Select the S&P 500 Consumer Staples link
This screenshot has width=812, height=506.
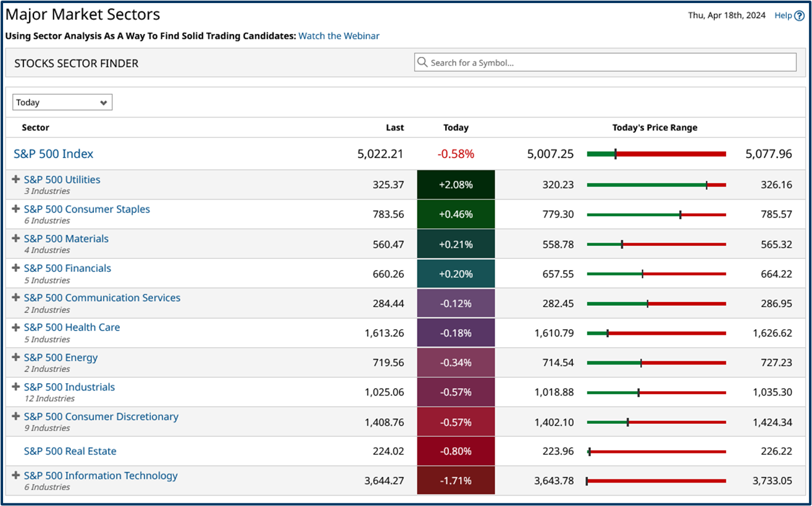[x=86, y=209]
